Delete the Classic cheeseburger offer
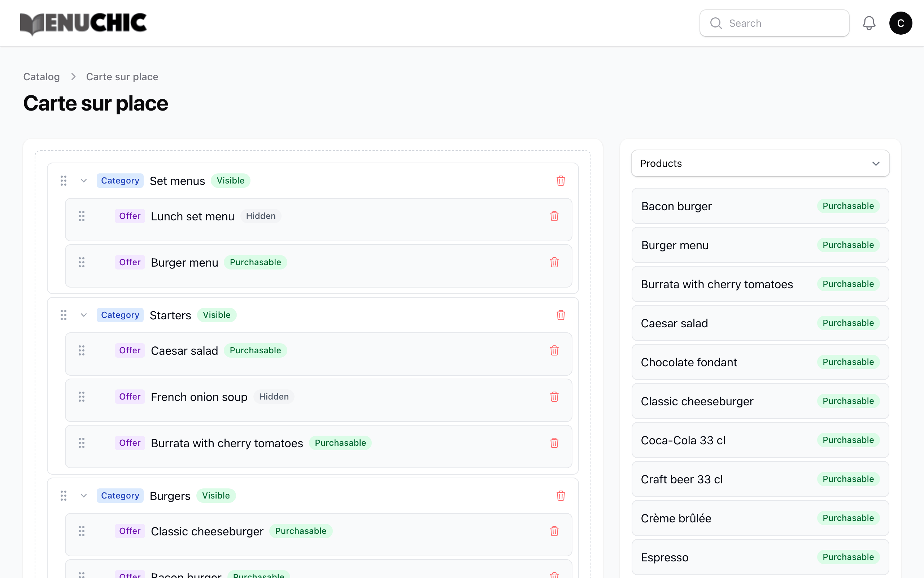The width and height of the screenshot is (924, 578). click(x=554, y=531)
